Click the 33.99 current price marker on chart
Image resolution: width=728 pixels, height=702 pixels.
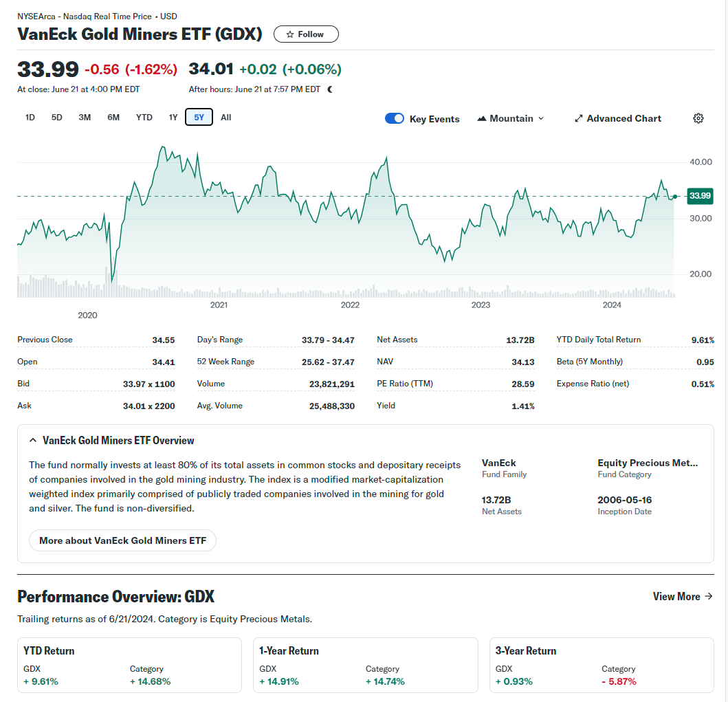coord(700,196)
